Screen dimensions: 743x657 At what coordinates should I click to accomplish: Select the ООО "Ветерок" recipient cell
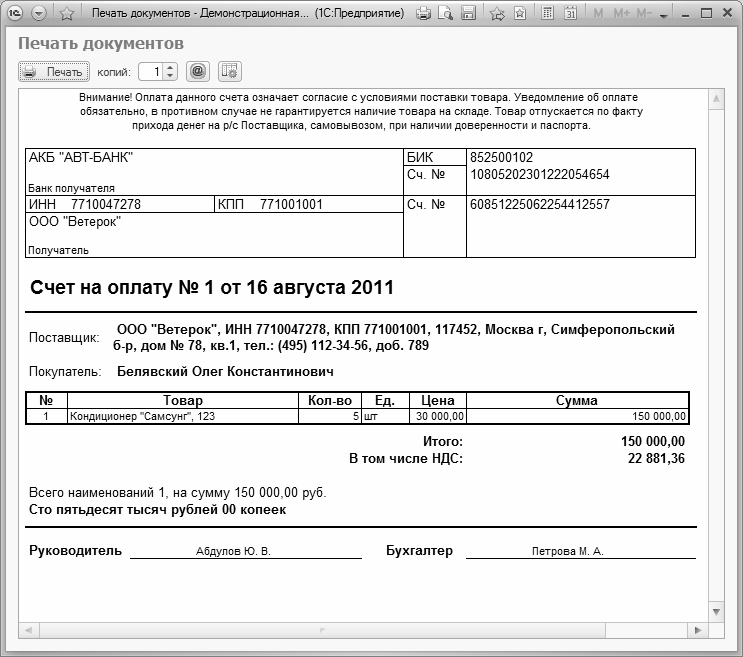214,235
